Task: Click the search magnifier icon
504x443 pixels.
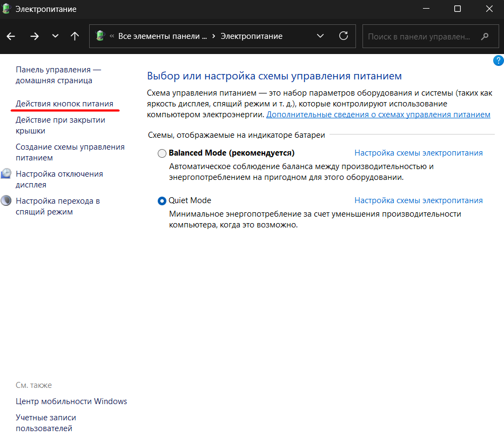Action: click(485, 36)
